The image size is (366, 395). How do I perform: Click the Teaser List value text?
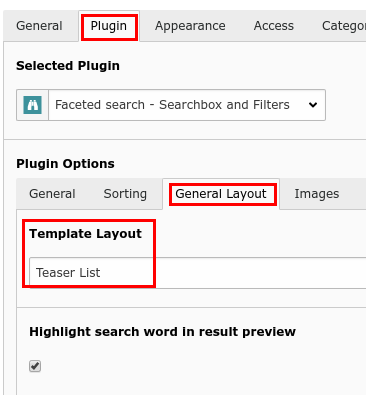[68, 273]
